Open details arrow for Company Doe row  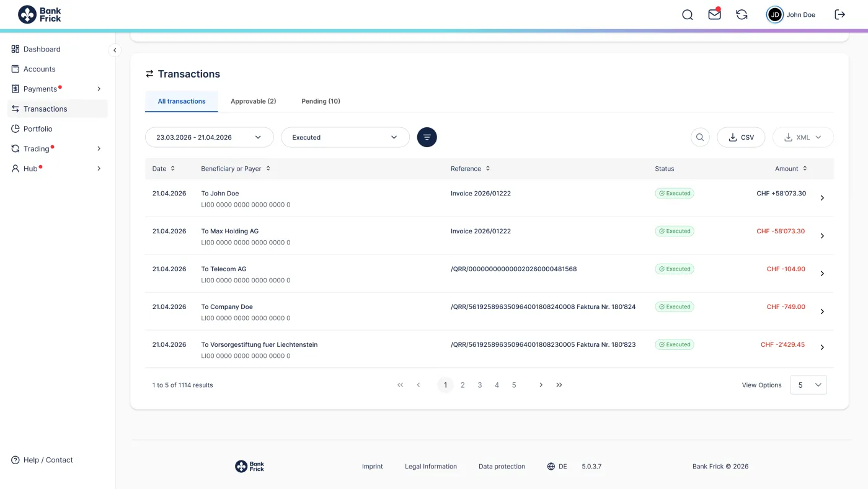click(x=822, y=312)
